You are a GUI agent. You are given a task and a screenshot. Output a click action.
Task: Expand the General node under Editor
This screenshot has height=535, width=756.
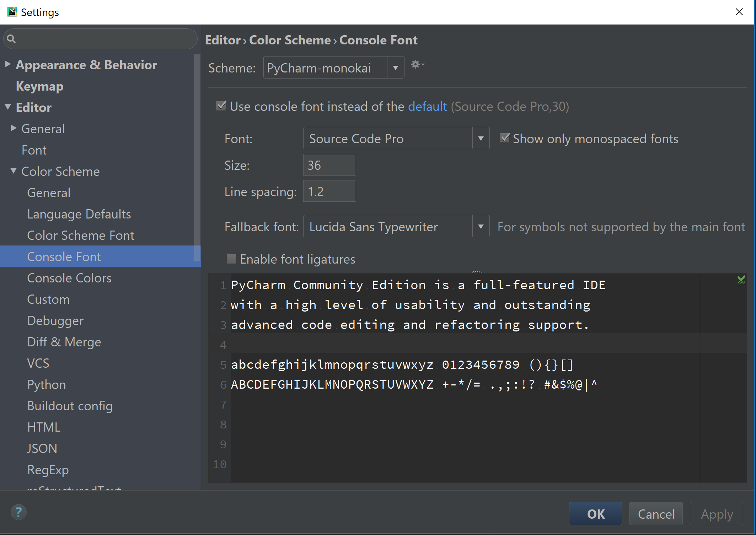coord(14,128)
